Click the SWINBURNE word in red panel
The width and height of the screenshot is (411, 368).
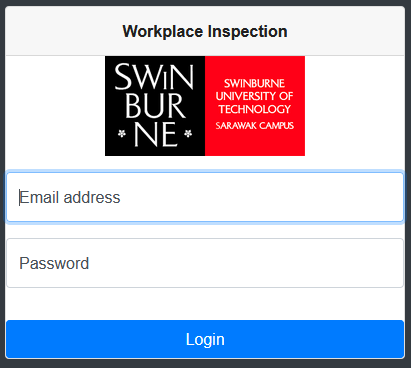254,83
